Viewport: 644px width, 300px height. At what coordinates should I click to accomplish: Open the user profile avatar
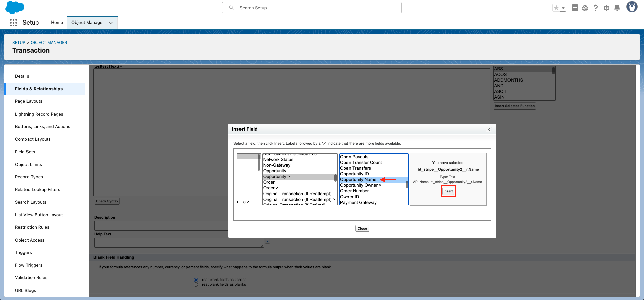[632, 7]
